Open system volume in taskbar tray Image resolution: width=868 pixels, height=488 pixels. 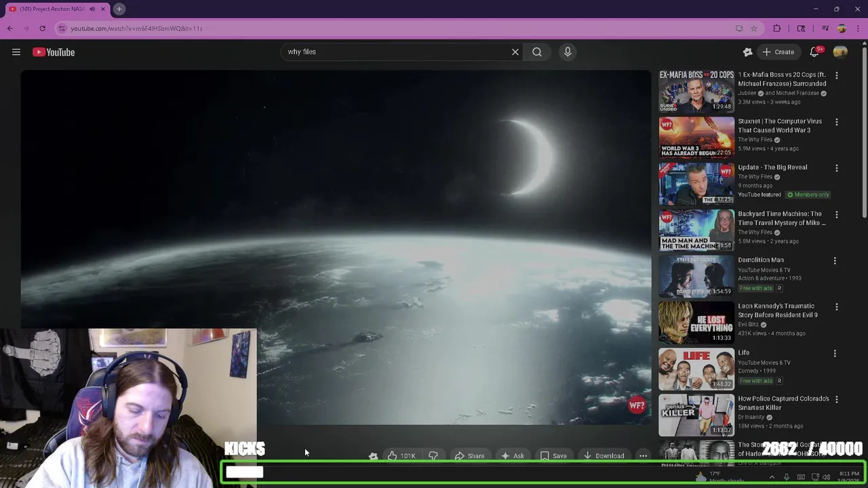[x=826, y=477]
